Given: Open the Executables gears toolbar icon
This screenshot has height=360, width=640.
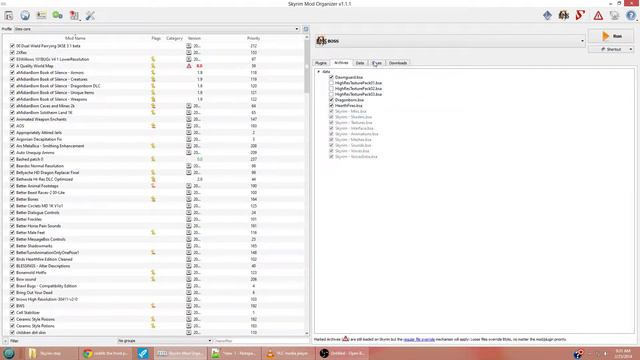Looking at the screenshot, I should click(58, 16).
